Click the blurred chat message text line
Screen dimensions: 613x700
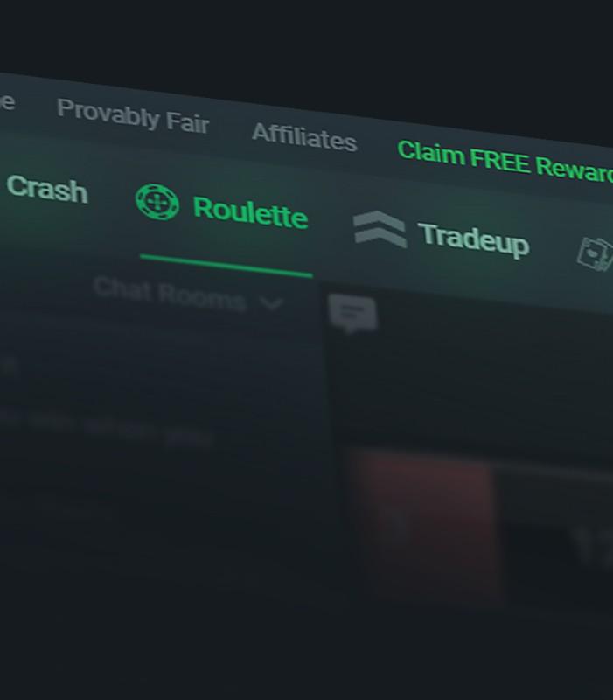pos(108,427)
